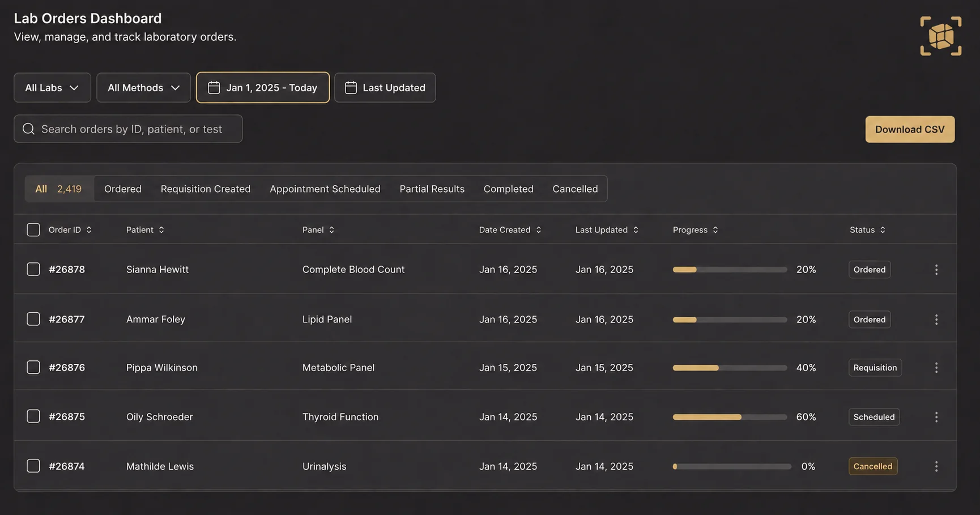Check the box for order #26876
The height and width of the screenshot is (515, 980).
coord(33,367)
